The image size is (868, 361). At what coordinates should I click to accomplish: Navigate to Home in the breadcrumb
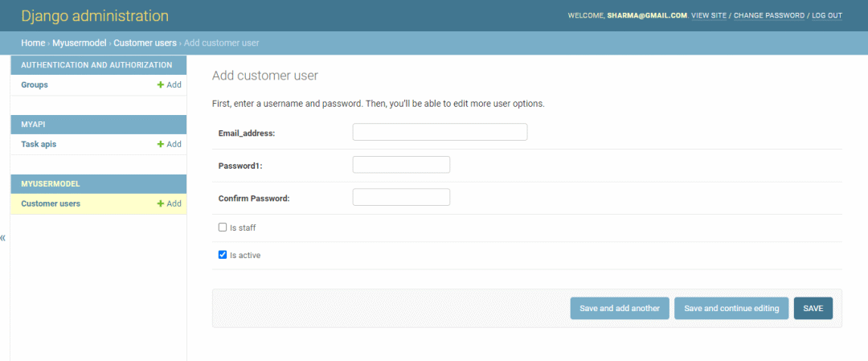point(33,43)
